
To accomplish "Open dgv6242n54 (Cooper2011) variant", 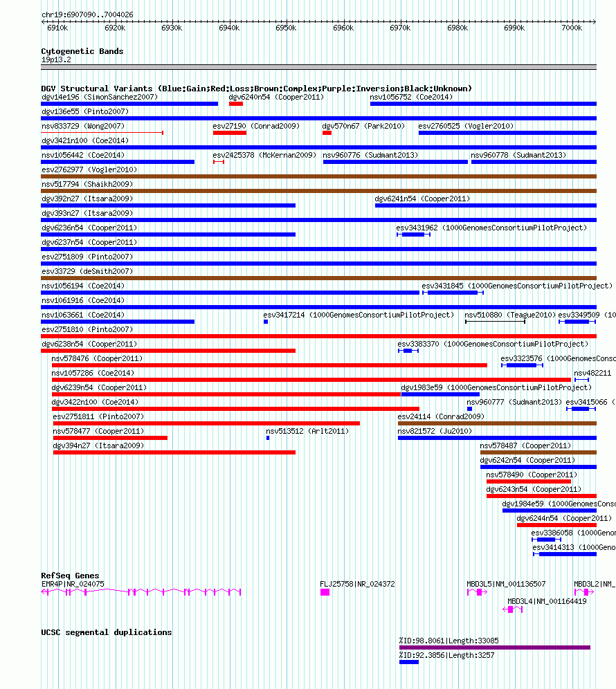I will [527, 459].
